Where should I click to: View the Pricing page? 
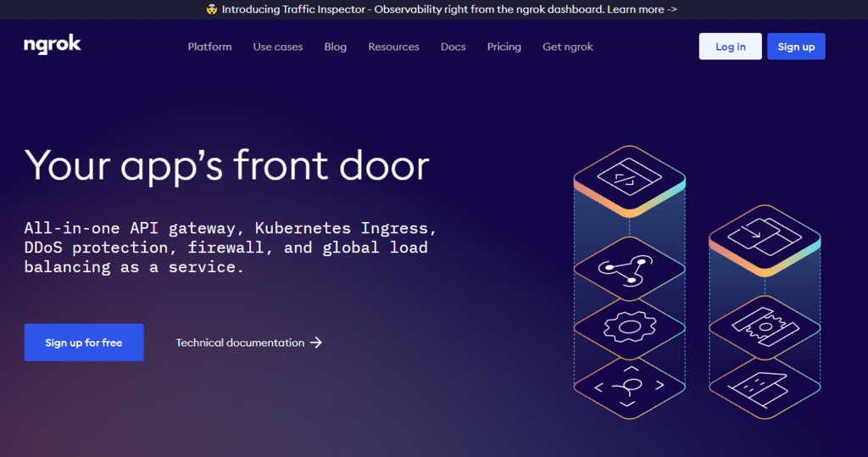point(504,47)
